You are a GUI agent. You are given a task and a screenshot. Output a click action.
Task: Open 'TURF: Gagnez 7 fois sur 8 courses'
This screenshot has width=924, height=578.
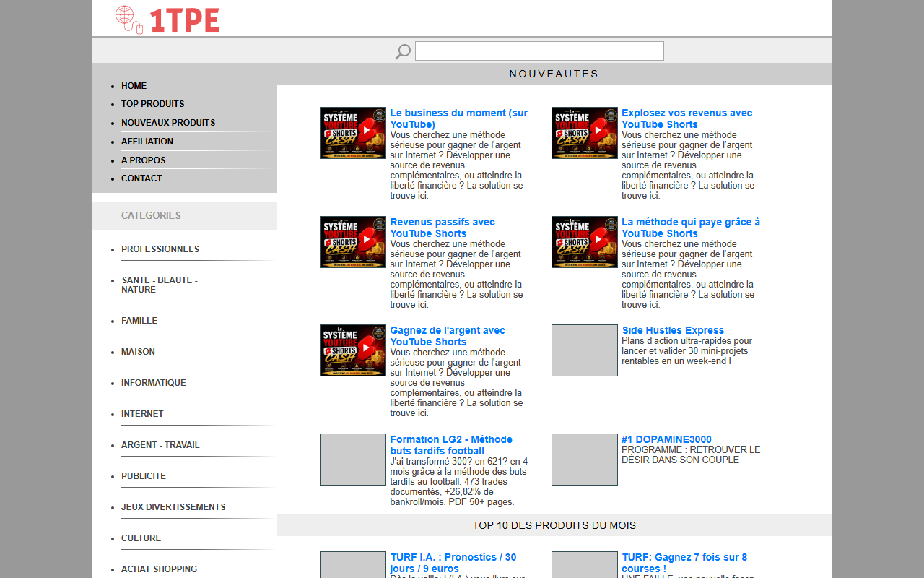(684, 563)
